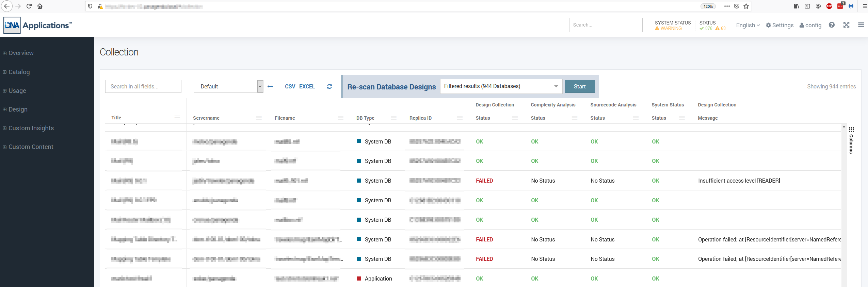Open the help question mark icon
Image resolution: width=868 pixels, height=287 pixels.
(832, 25)
